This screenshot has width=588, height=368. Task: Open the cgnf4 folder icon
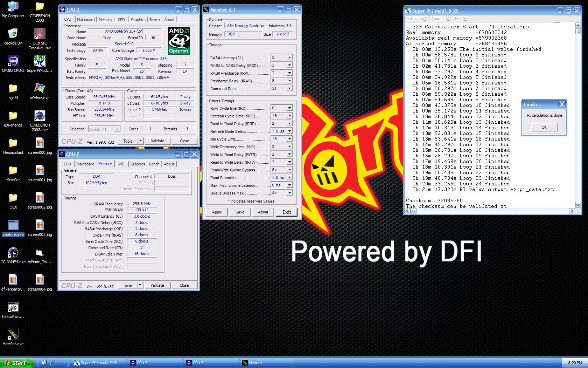(13, 91)
